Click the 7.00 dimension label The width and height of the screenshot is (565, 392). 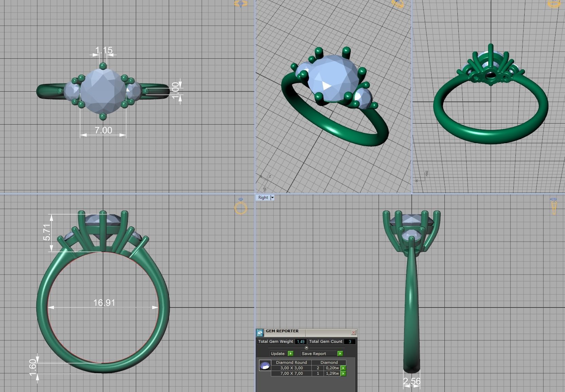[103, 130]
